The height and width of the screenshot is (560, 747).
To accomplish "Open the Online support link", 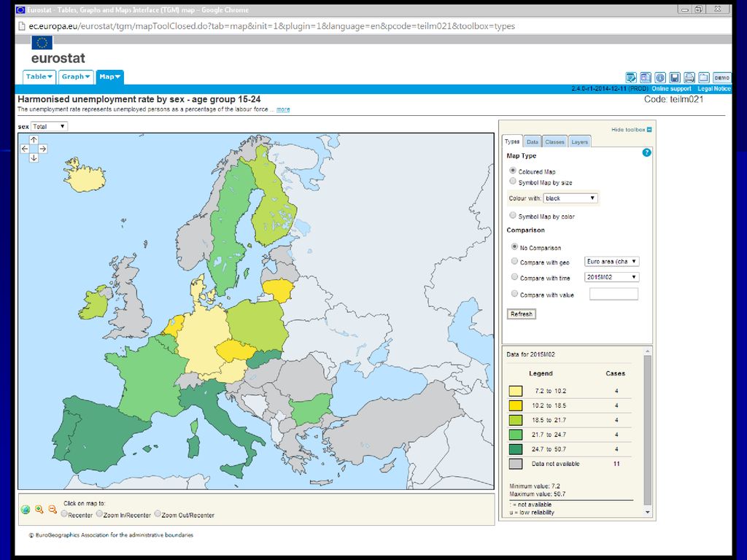I will 671,88.
